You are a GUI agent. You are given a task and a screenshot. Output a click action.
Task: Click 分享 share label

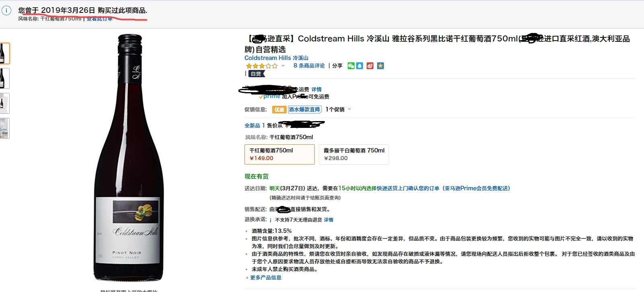click(337, 66)
